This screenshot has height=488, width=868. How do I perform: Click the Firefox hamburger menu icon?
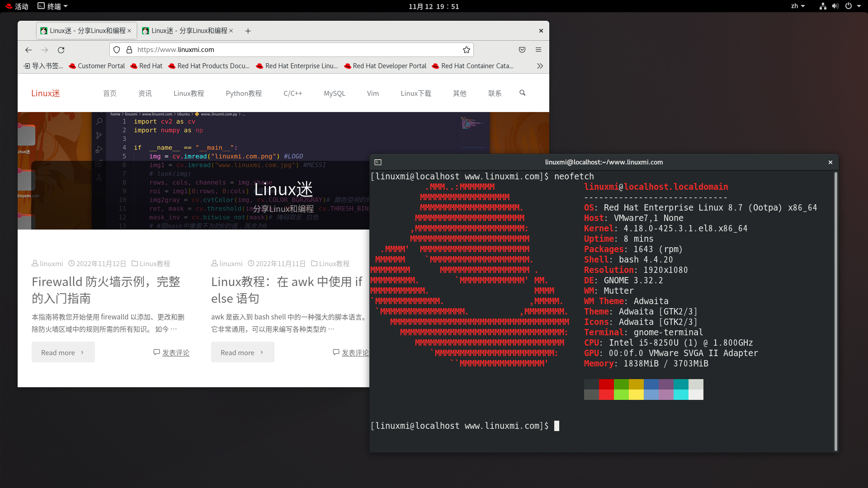pyautogui.click(x=538, y=49)
